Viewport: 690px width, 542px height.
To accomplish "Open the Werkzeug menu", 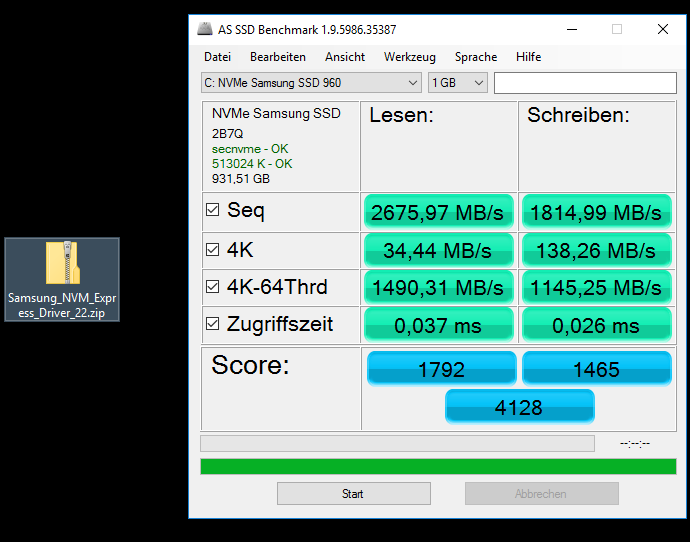I will click(x=410, y=57).
